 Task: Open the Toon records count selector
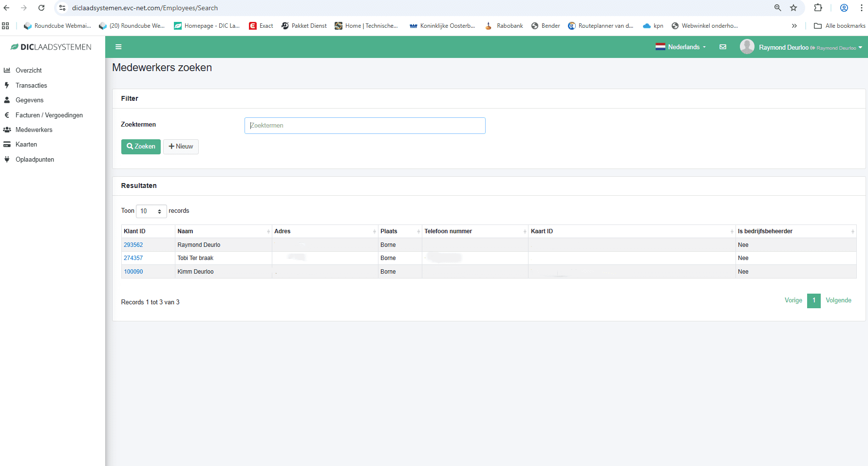[x=151, y=211]
